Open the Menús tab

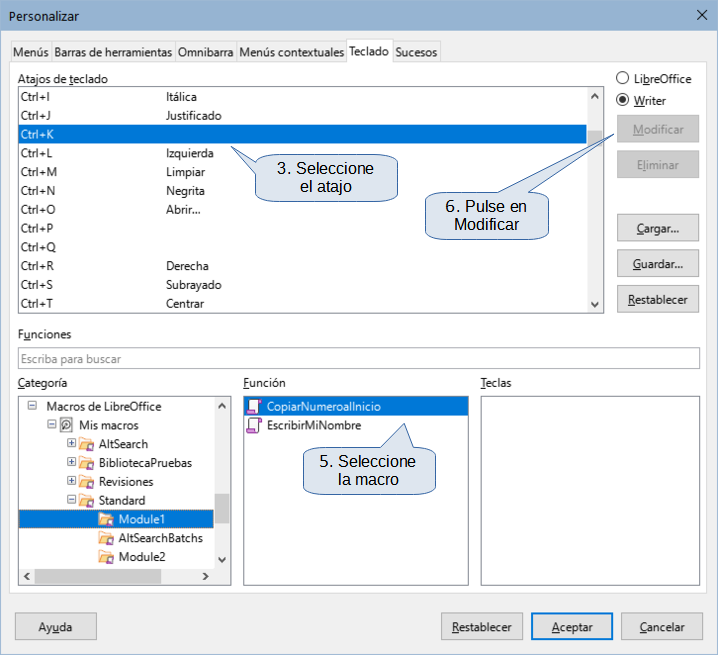point(31,52)
